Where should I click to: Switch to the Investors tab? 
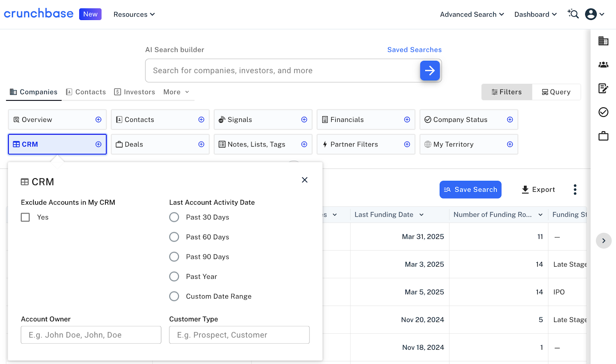[135, 92]
